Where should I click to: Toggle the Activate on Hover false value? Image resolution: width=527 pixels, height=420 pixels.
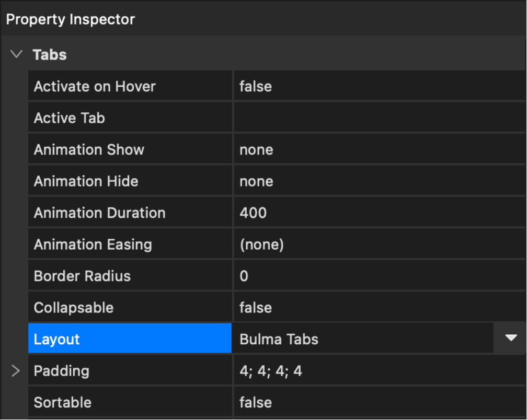click(256, 86)
